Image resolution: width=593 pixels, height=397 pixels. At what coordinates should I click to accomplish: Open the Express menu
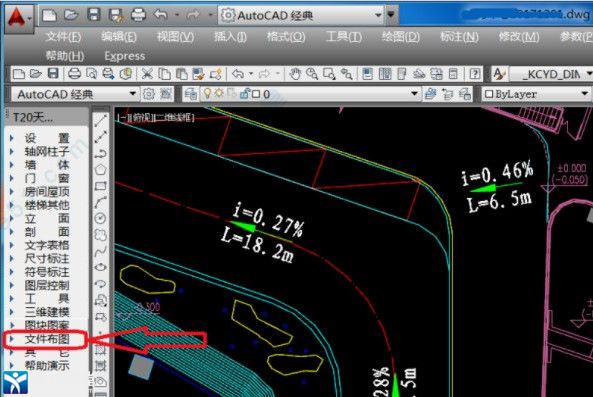coord(125,56)
